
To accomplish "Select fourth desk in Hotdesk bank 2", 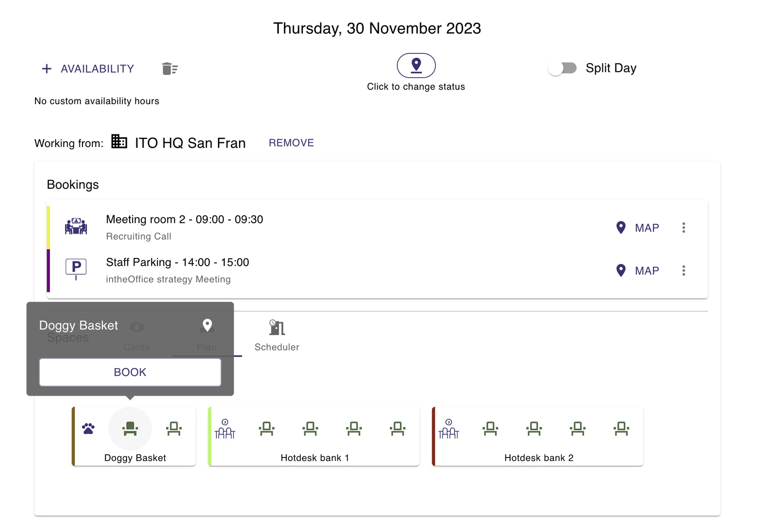I will click(621, 428).
